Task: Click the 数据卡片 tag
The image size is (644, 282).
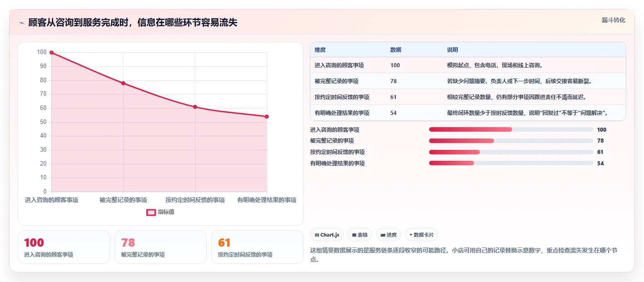Action: [421, 235]
